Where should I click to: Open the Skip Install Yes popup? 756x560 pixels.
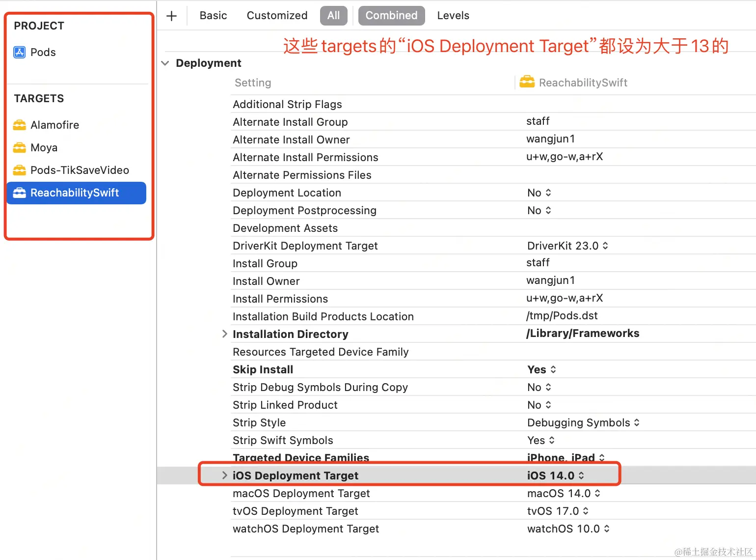pos(541,369)
